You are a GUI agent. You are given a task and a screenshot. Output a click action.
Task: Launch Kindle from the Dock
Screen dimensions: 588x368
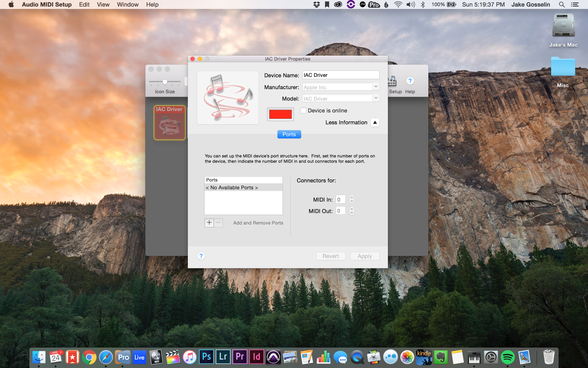pos(424,357)
